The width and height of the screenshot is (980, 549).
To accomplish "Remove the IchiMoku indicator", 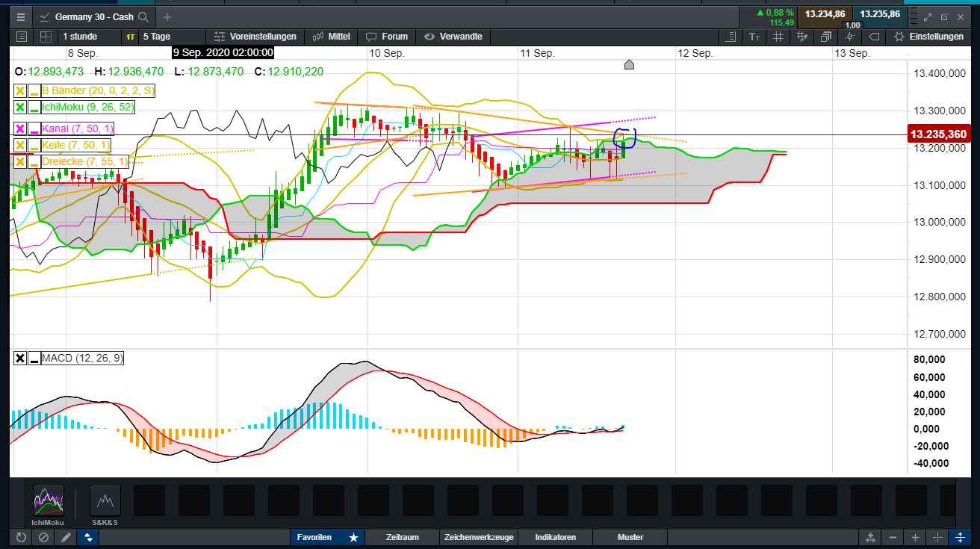I will click(20, 107).
